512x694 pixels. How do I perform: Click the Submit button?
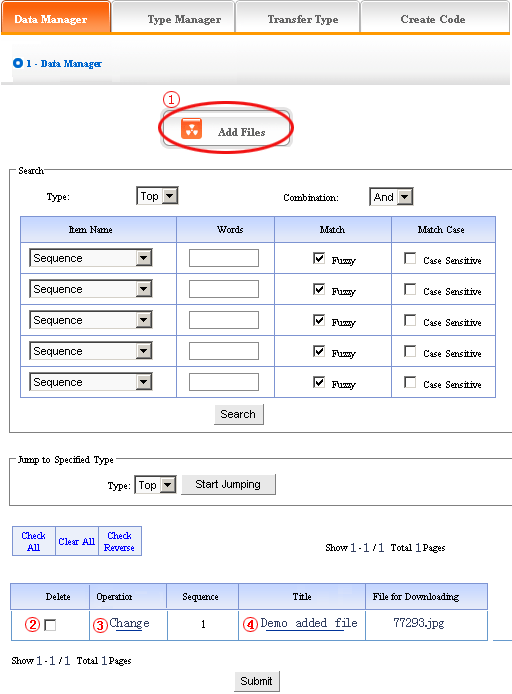257,681
